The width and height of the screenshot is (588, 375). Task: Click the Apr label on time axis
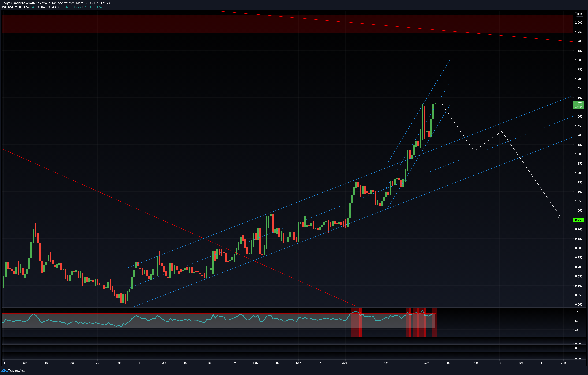coord(476,363)
